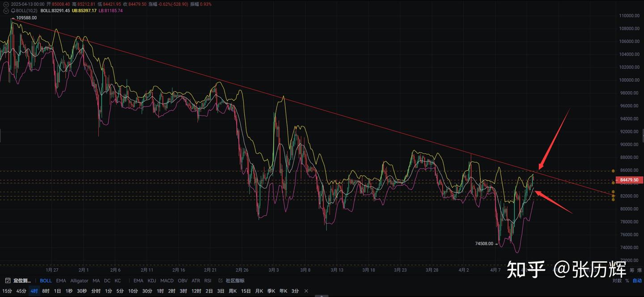Switch to the 3分 timeframe
The width and height of the screenshot is (644, 297).
[295, 291]
